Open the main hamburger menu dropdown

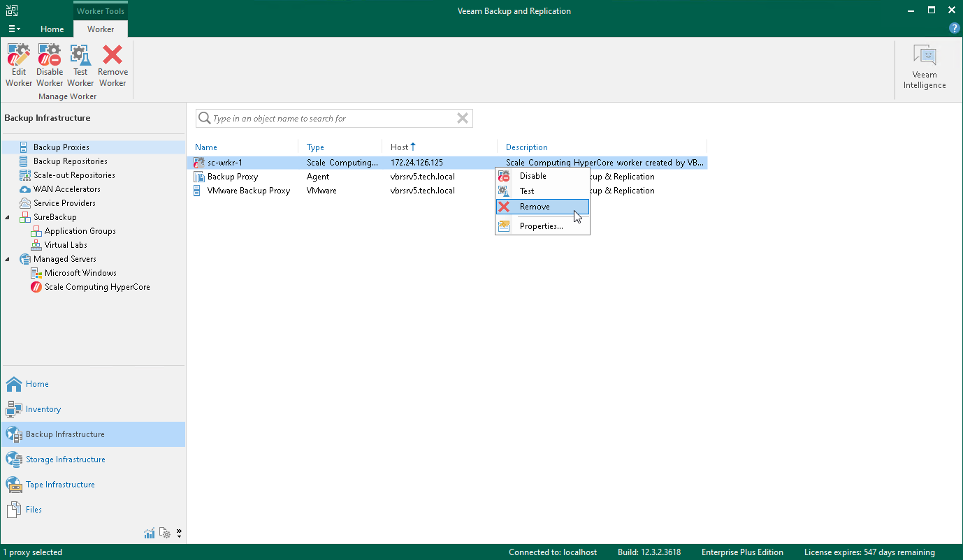click(14, 29)
